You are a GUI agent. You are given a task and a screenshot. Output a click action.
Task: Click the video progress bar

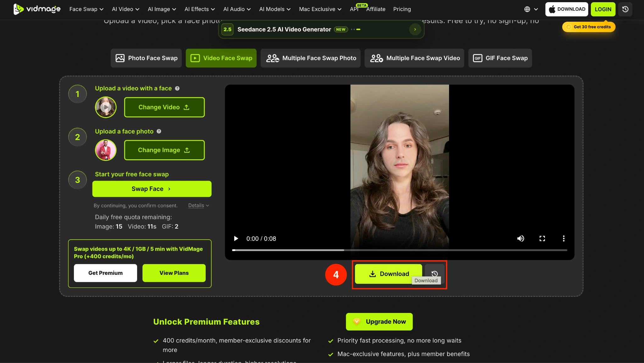tap(399, 250)
